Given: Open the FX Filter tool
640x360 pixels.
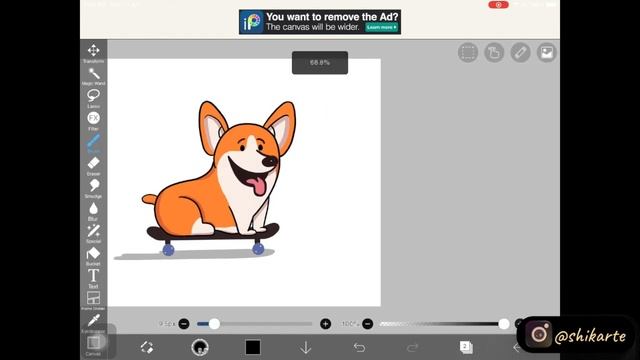Looking at the screenshot, I should [x=93, y=121].
